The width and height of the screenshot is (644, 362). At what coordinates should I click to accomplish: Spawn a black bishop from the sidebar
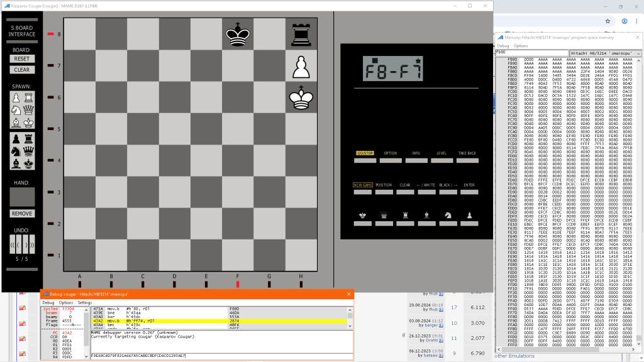16,163
